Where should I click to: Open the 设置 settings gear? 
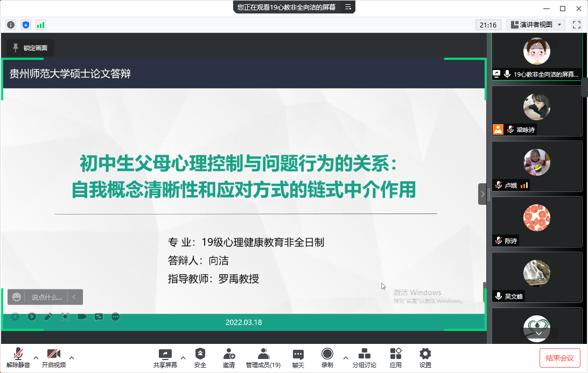point(425,358)
